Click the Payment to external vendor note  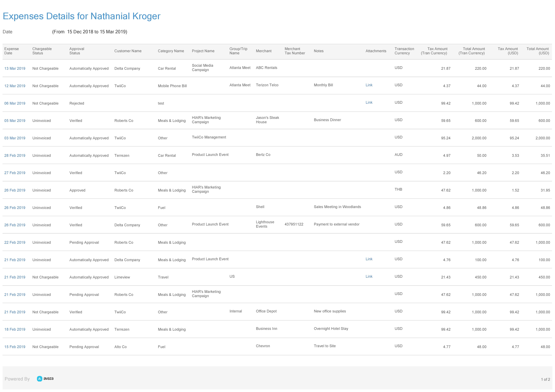[337, 224]
